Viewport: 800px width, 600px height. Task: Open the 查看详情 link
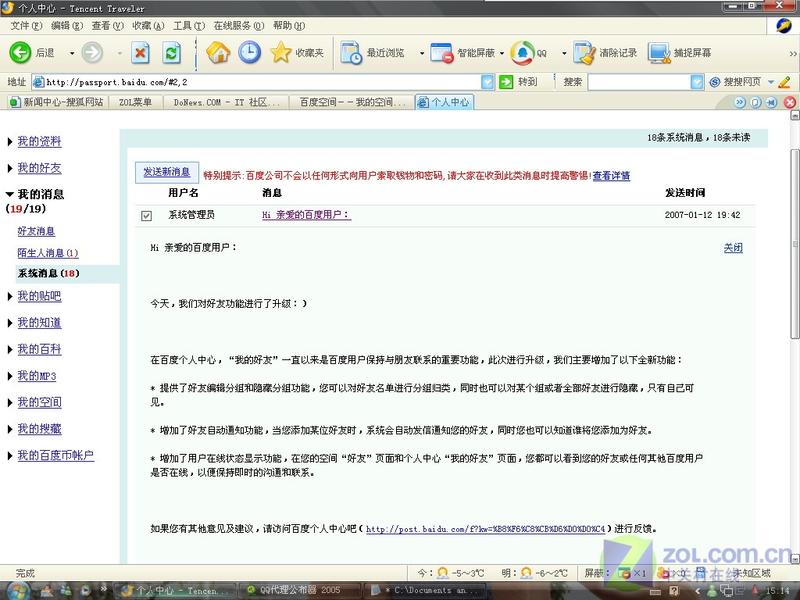point(611,176)
